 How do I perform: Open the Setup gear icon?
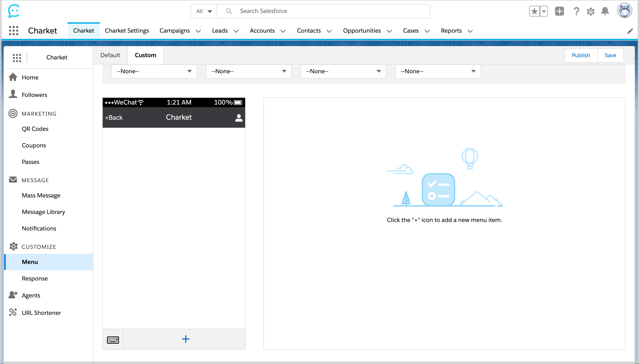(591, 11)
